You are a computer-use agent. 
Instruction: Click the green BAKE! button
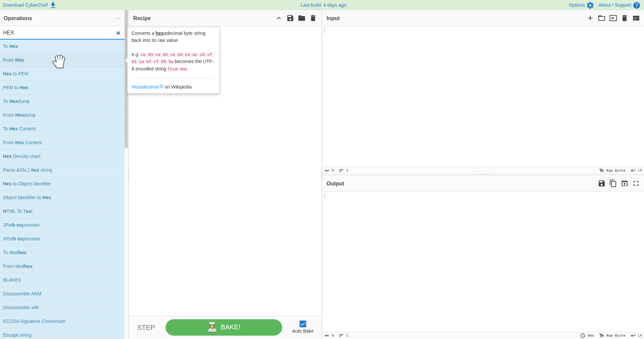click(224, 327)
